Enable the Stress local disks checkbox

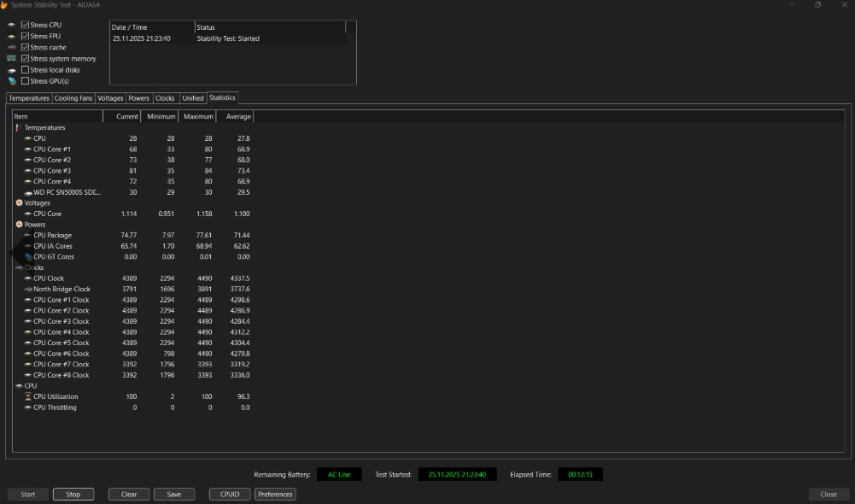(x=25, y=70)
